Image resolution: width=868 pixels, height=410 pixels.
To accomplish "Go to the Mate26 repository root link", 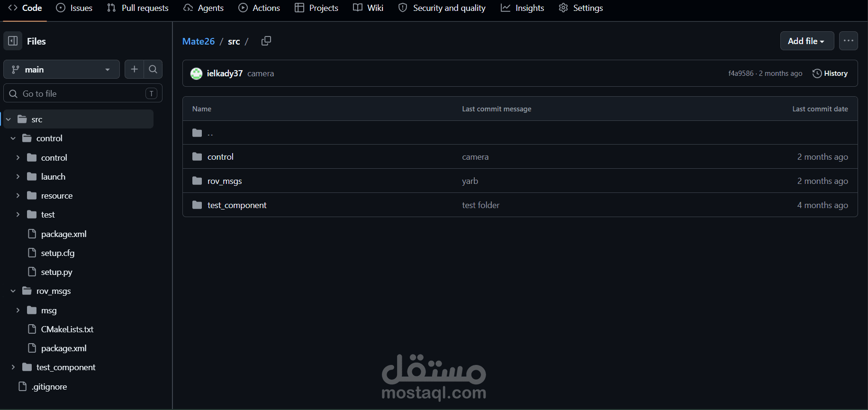I will click(x=199, y=41).
